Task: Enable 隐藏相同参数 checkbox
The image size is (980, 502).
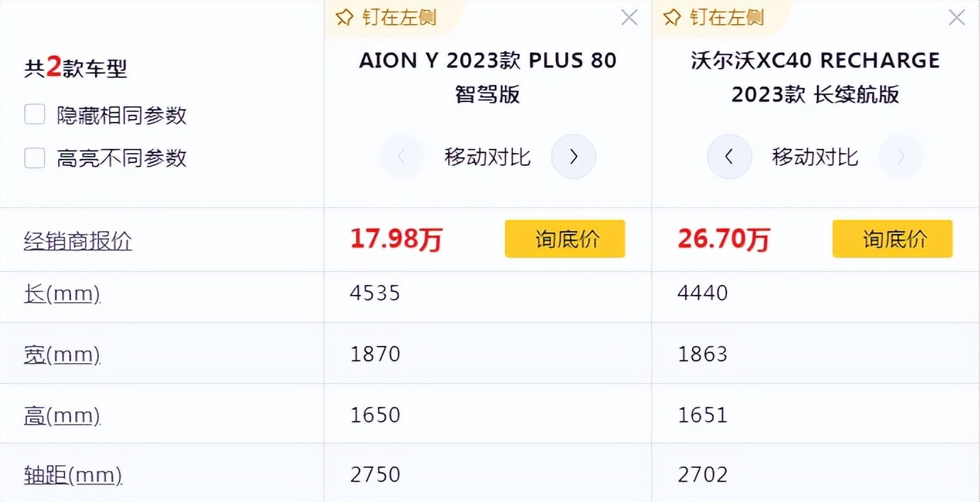Action: [x=35, y=114]
